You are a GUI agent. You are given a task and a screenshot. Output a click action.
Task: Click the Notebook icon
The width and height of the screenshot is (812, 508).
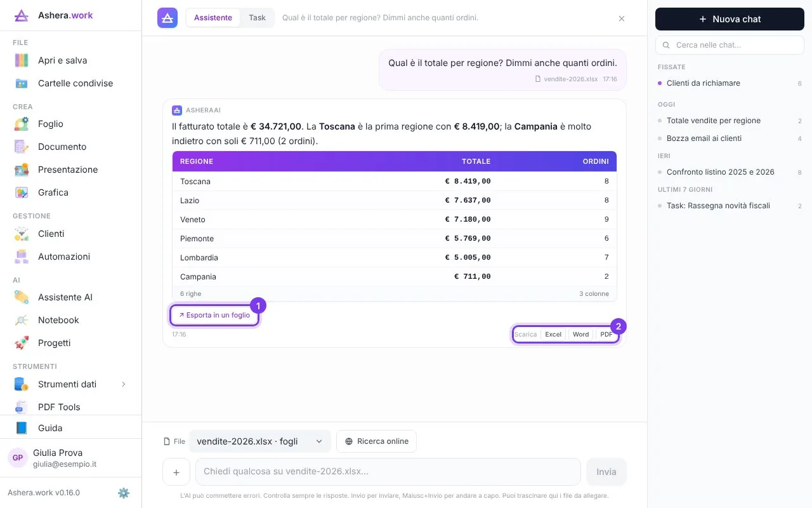[x=22, y=320]
